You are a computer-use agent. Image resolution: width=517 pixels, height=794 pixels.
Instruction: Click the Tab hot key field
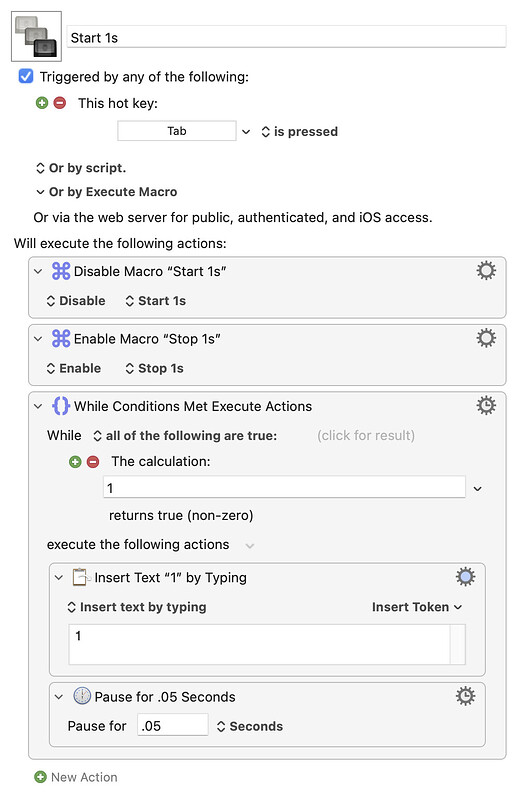pyautogui.click(x=177, y=131)
